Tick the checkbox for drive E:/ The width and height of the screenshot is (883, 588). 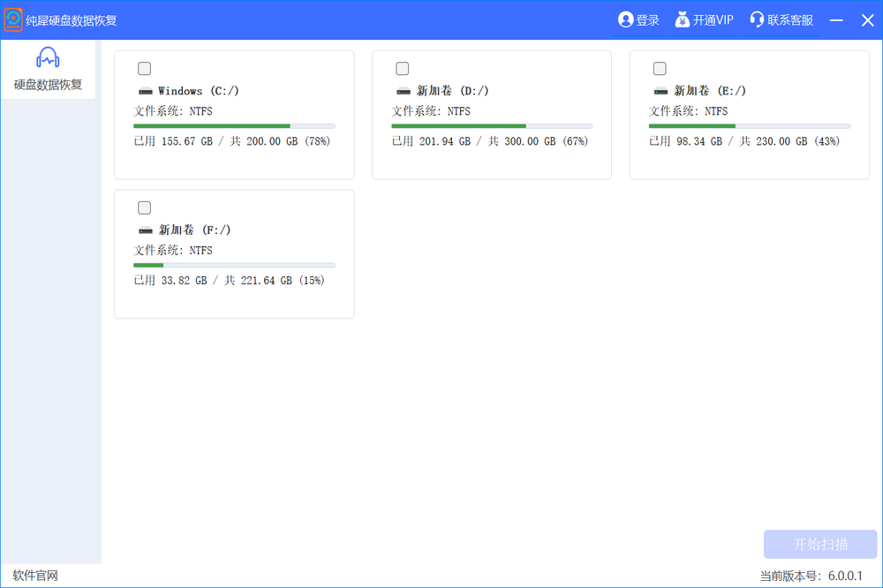(660, 69)
